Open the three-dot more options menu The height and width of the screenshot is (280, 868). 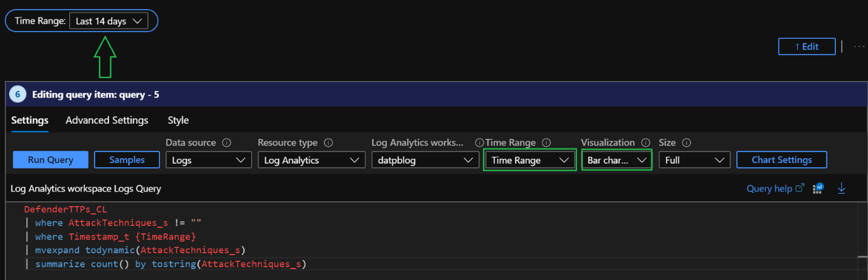pos(859,47)
